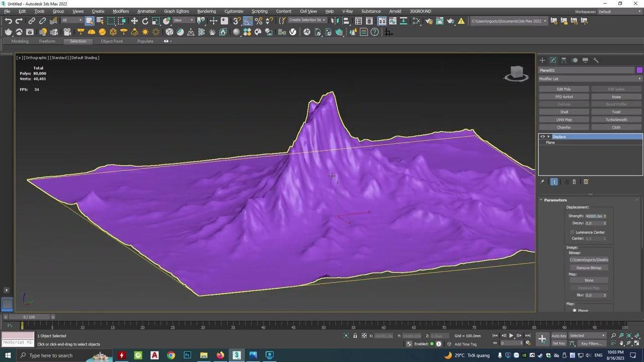This screenshot has width=644, height=362.
Task: Open the Create tab in command panel
Action: (x=542, y=60)
